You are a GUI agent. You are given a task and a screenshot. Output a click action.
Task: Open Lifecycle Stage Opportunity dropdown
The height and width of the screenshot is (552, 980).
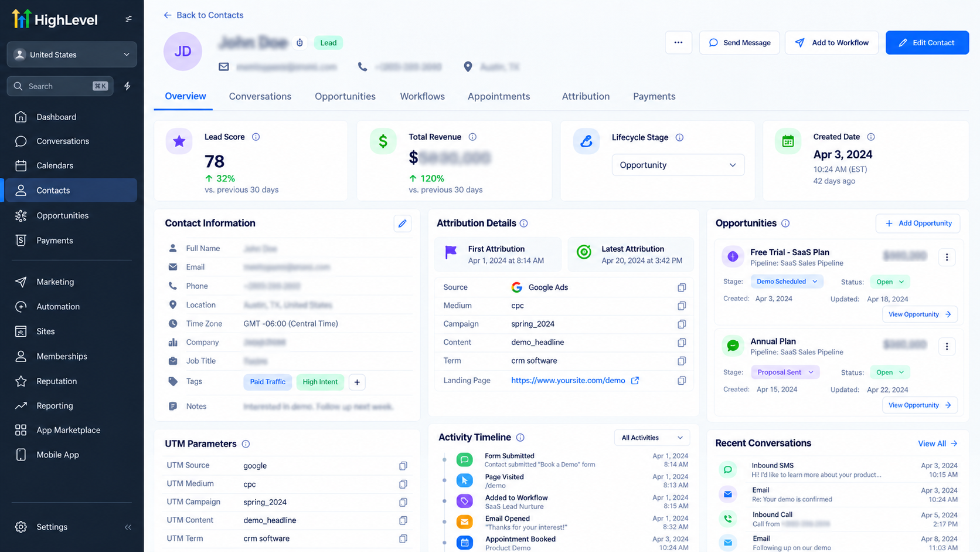678,165
